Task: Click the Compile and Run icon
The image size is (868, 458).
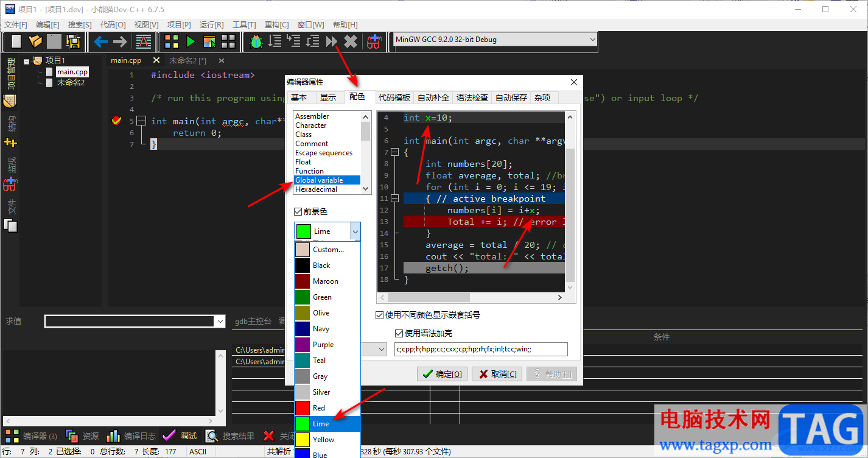Action: coord(209,41)
